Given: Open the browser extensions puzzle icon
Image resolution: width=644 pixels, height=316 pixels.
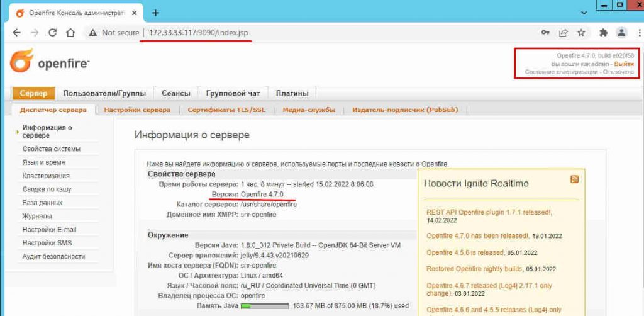Looking at the screenshot, I should point(604,33).
